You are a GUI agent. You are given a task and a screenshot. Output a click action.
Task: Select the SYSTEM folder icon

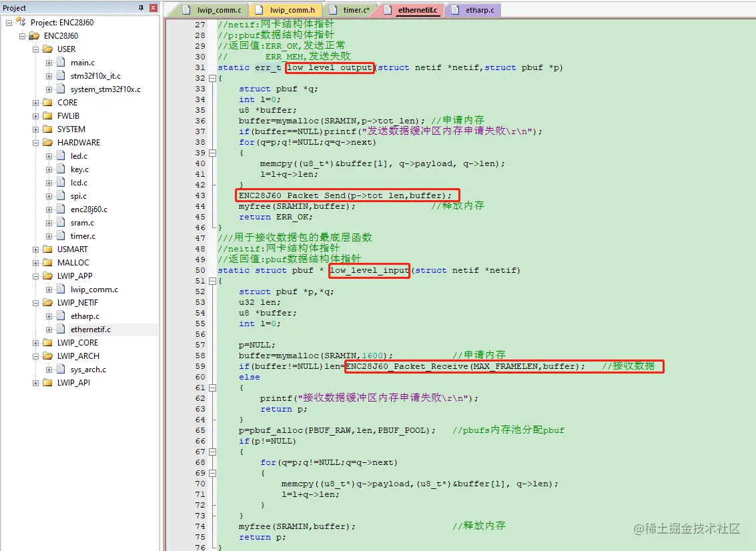pos(47,129)
